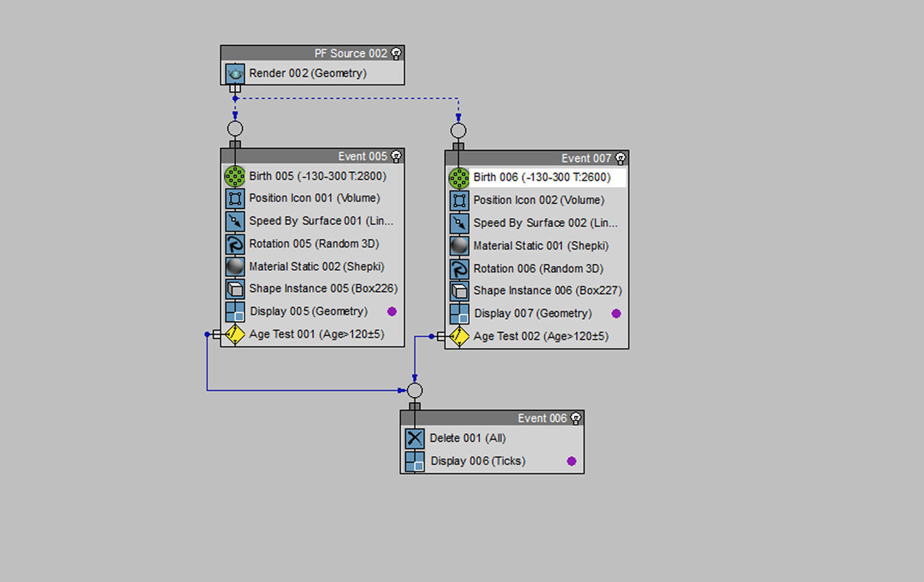
Task: Select Birth 006 operator entry
Action: 537,178
